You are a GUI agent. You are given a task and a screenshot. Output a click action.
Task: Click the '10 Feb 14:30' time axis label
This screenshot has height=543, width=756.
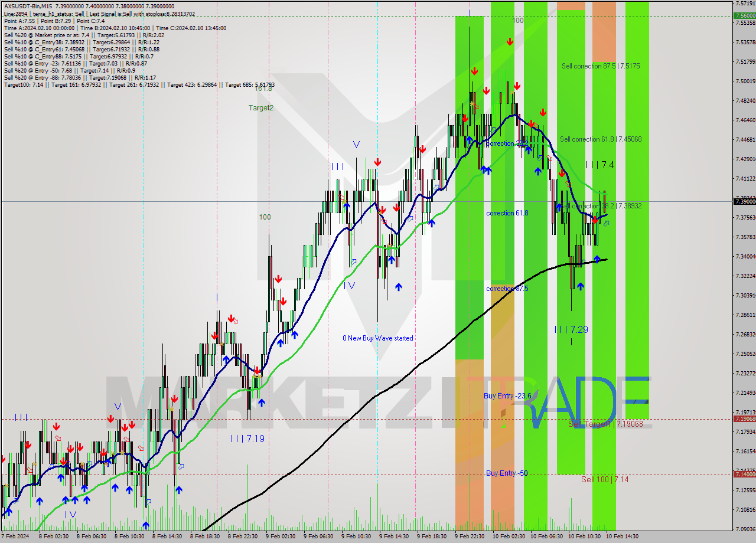pos(622,537)
